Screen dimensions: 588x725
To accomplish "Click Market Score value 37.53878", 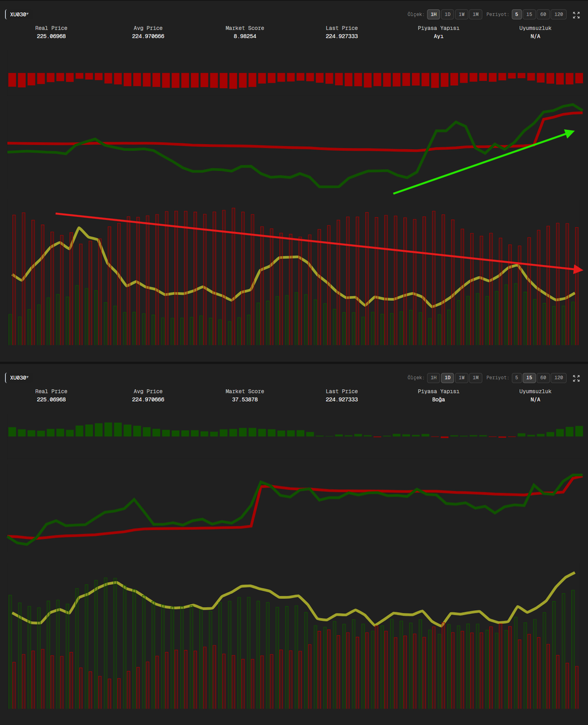I will [x=245, y=400].
